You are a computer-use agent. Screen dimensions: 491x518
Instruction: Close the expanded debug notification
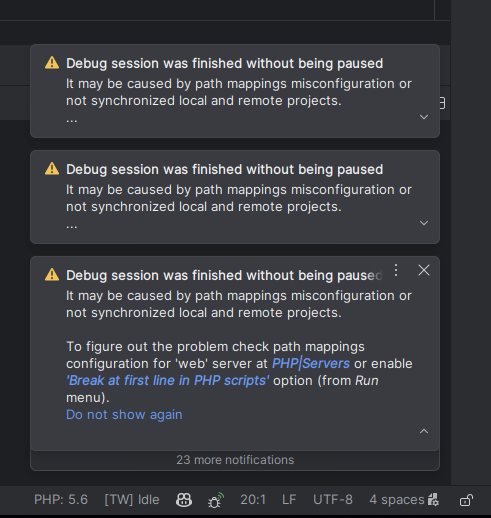point(424,270)
